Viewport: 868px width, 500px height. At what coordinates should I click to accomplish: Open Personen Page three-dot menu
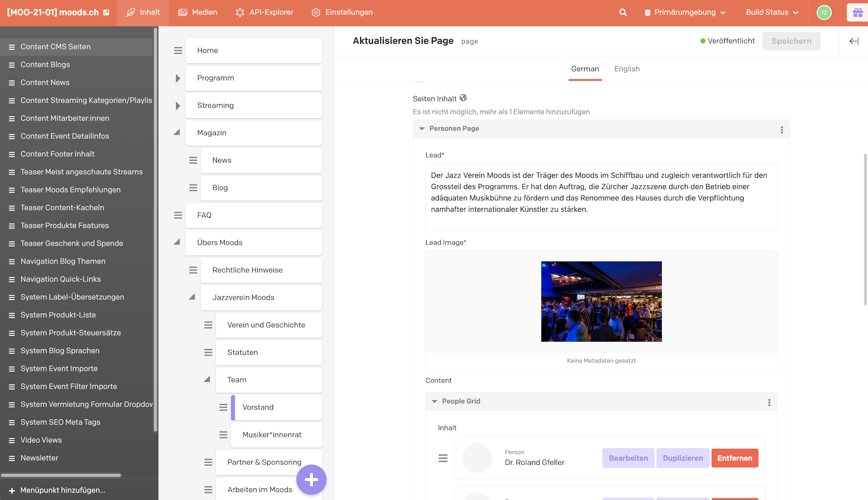782,129
